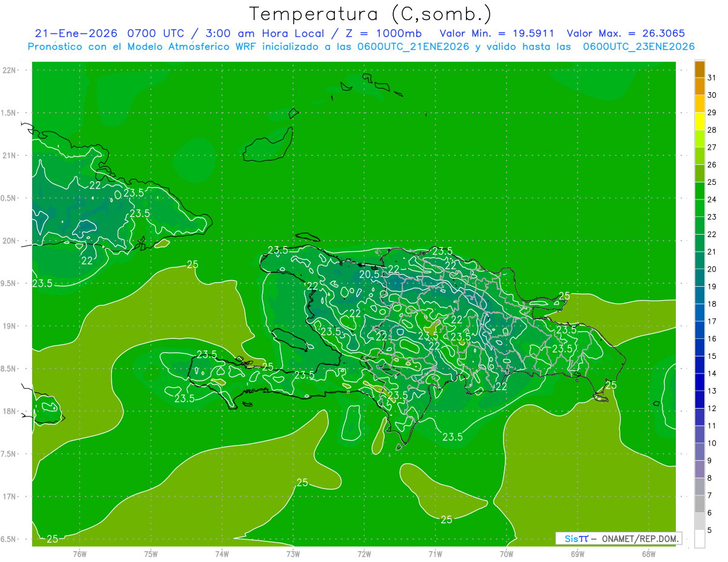This screenshot has width=728, height=562.
Task: Click latitude axis label "21N"
Action: click(10, 155)
